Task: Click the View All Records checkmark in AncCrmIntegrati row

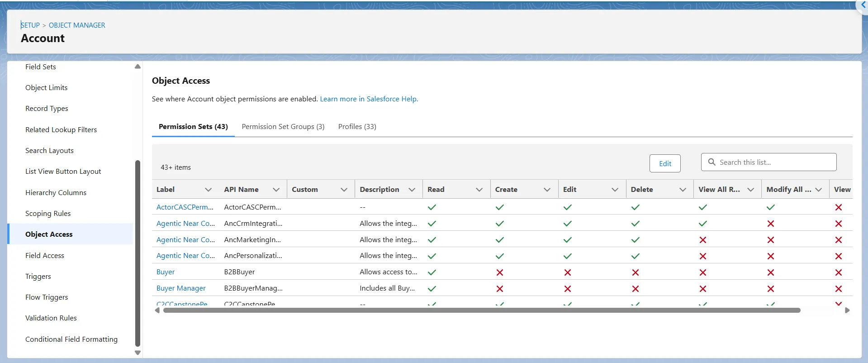Action: (x=703, y=224)
